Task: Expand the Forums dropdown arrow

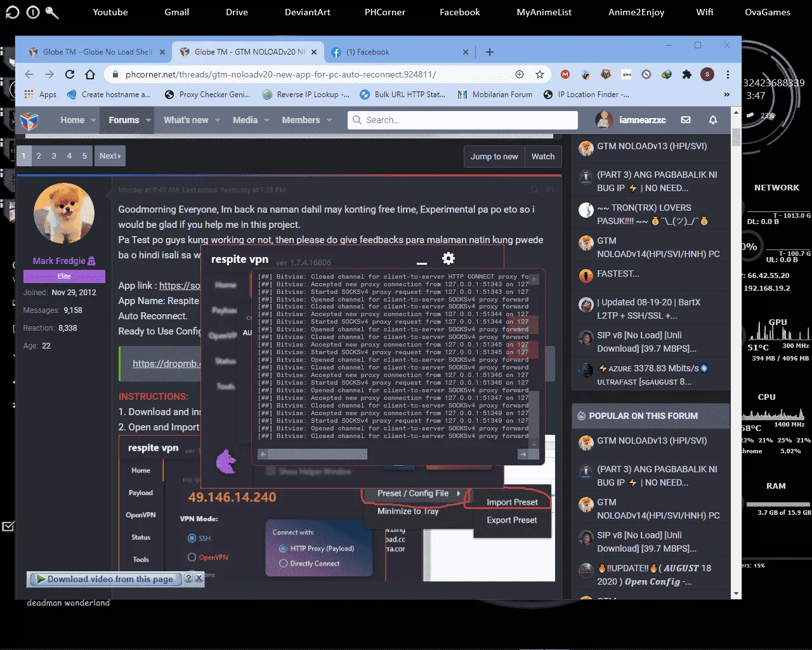Action: 148,120
